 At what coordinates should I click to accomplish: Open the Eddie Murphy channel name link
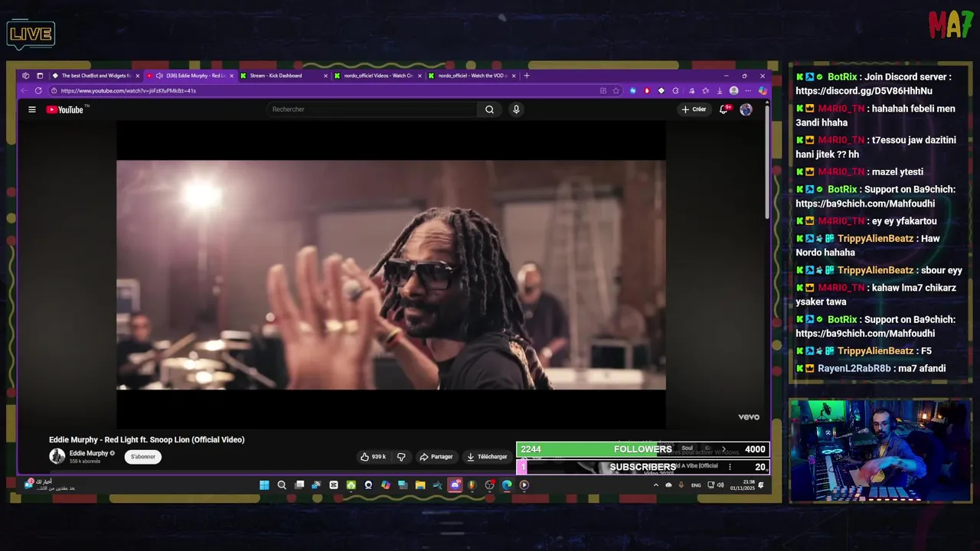point(89,454)
